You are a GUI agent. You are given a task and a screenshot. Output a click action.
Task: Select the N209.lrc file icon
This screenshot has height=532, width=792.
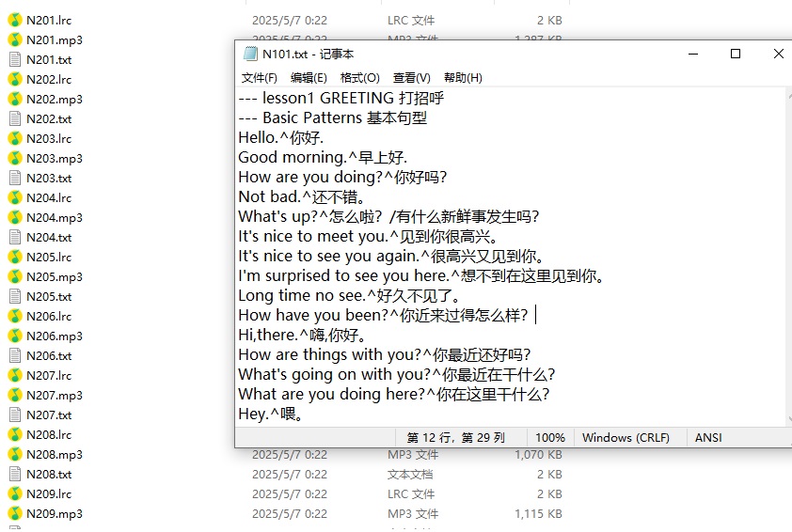(x=14, y=493)
